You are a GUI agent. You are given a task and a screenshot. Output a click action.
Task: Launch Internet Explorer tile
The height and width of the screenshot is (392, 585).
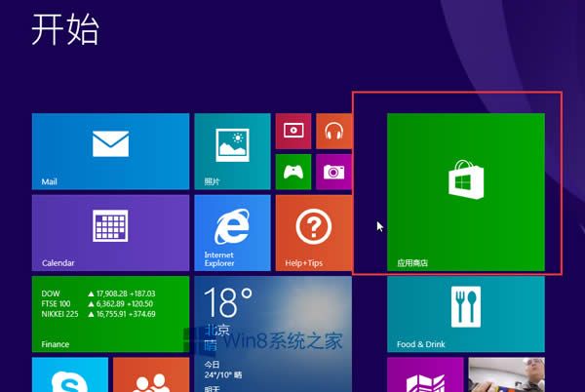(x=232, y=233)
